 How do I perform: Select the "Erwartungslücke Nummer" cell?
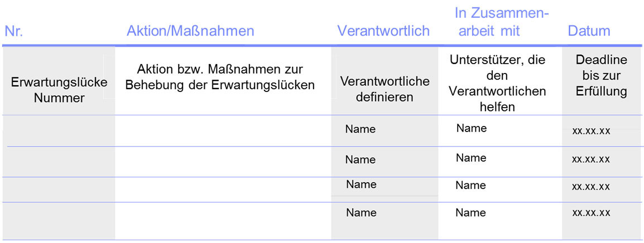tap(59, 90)
